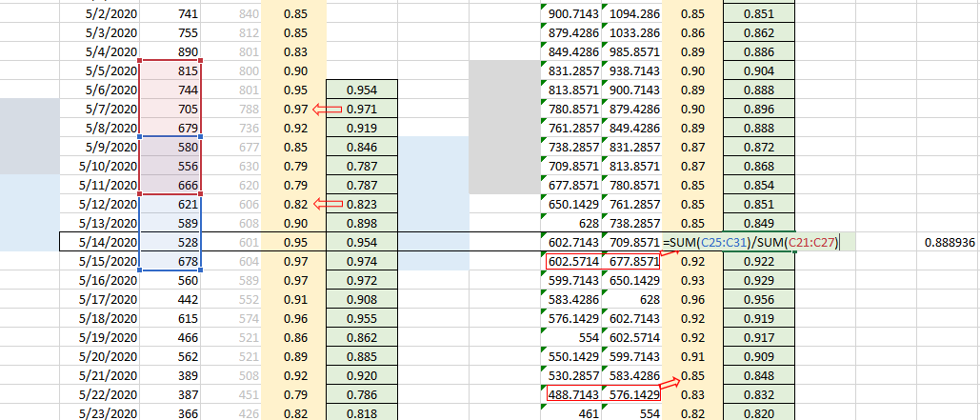Select the cell with 1094.286

631,13
